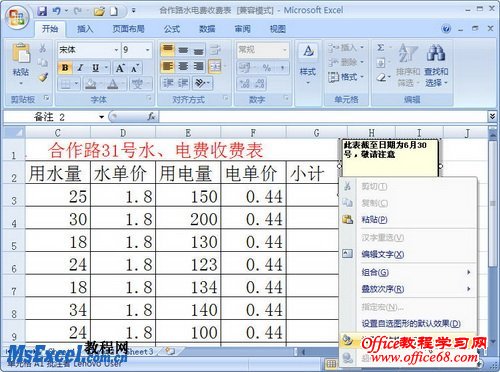Click the Font Color letter A swatch
Viewport: 500px width, 372px height.
click(113, 84)
